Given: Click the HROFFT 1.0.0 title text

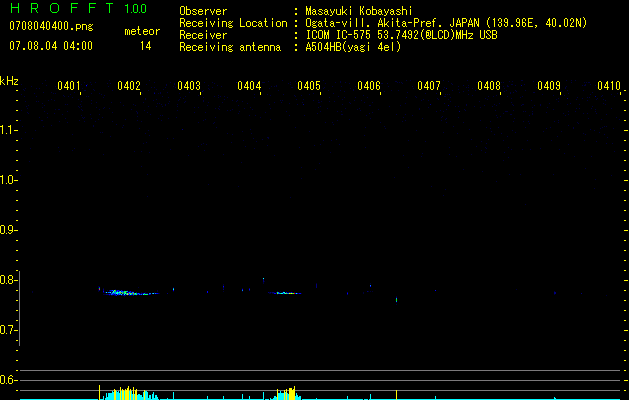Looking at the screenshot, I should click(78, 8).
